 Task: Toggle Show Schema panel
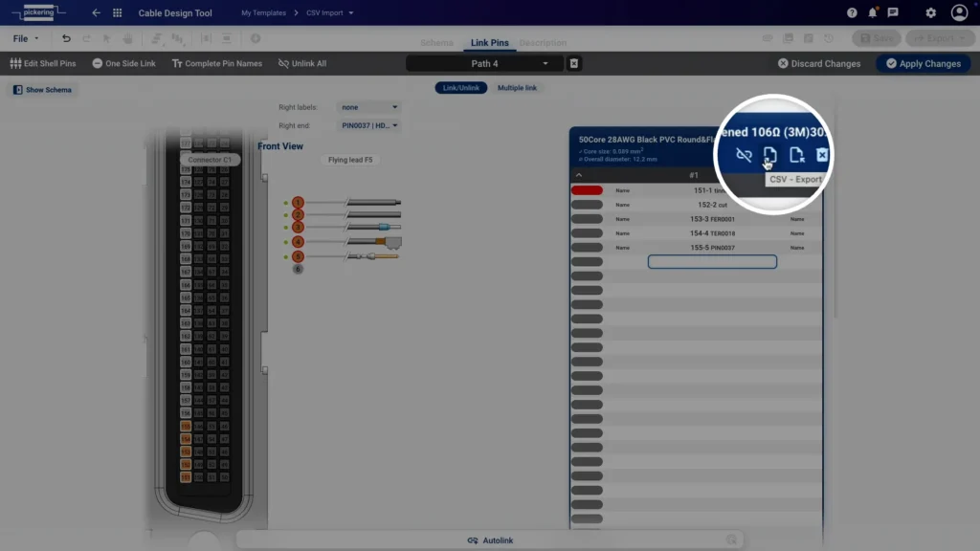[x=42, y=90]
